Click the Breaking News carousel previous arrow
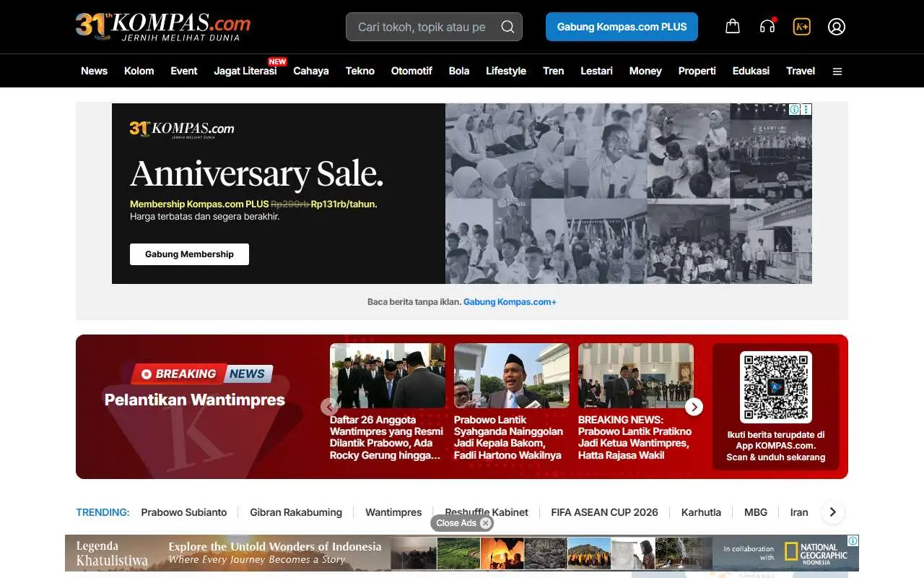924x578 pixels. [x=329, y=407]
